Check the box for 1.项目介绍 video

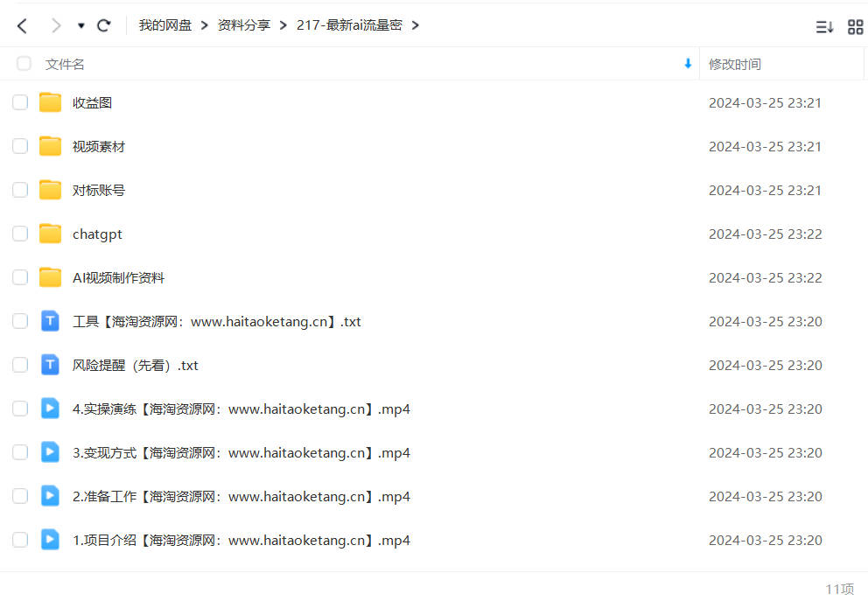point(20,540)
